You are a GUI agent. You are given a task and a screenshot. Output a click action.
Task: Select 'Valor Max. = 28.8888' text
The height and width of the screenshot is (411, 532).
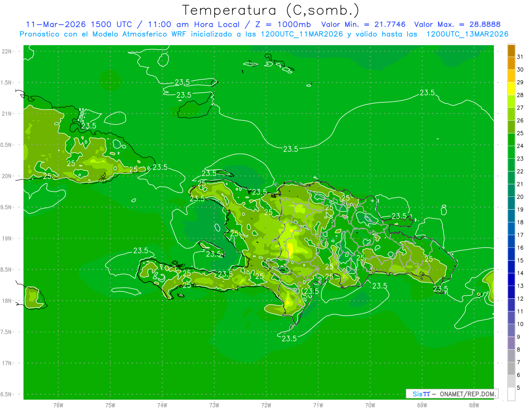(458, 24)
